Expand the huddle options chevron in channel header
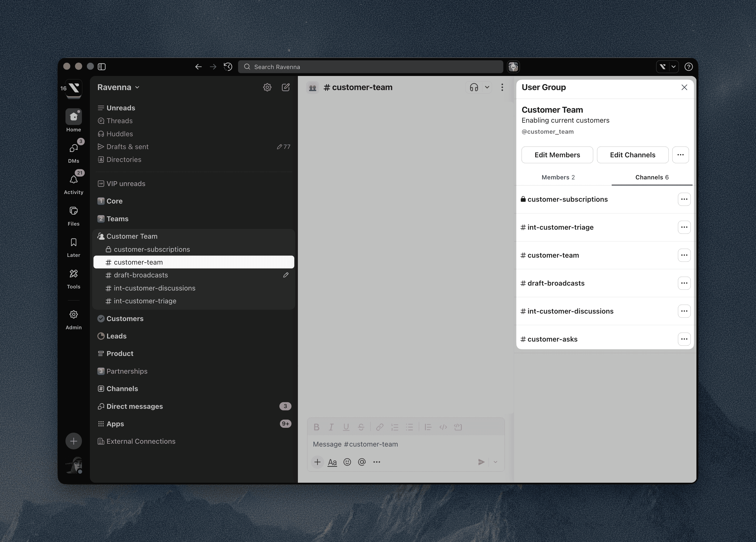The height and width of the screenshot is (542, 756). click(x=487, y=87)
